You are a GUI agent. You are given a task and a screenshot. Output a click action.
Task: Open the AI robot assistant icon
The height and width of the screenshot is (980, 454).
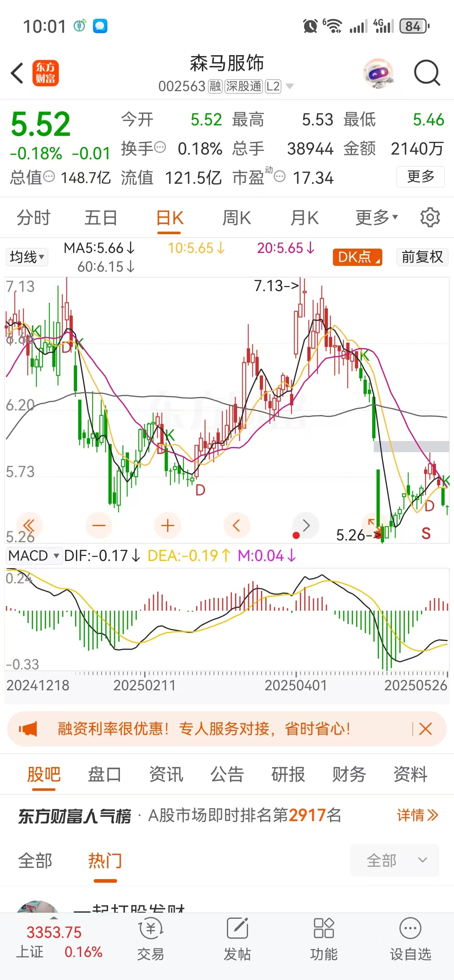[x=378, y=73]
